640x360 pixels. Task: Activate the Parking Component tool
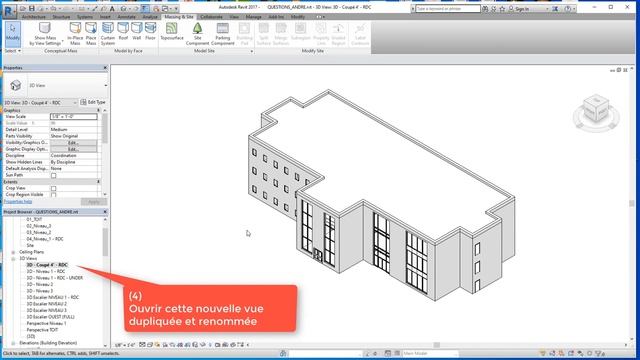click(x=222, y=34)
